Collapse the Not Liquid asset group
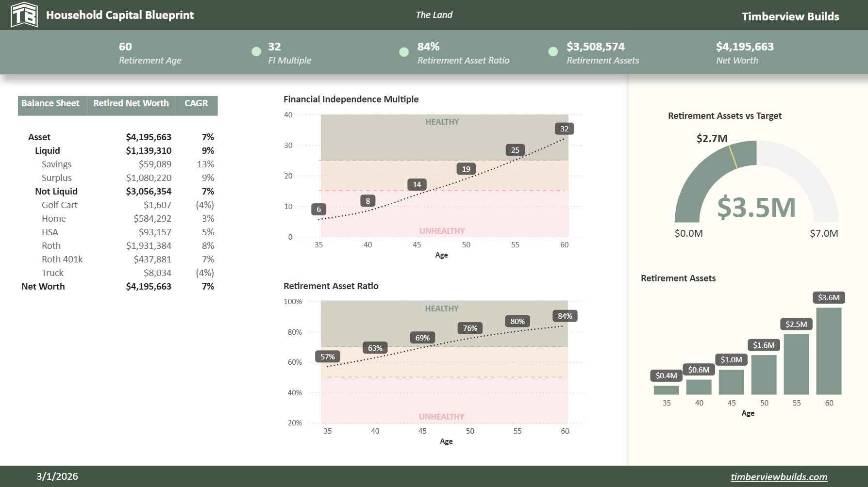This screenshot has height=487, width=868. [56, 191]
